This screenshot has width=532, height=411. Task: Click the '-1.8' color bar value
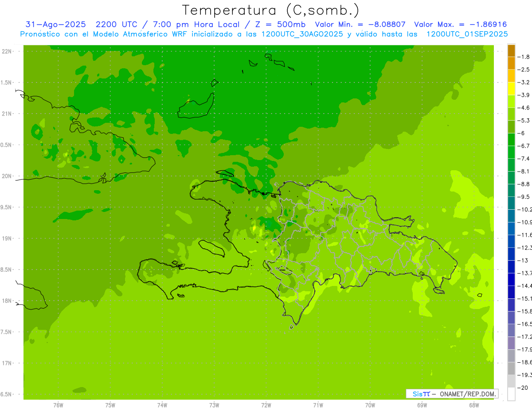coord(524,57)
